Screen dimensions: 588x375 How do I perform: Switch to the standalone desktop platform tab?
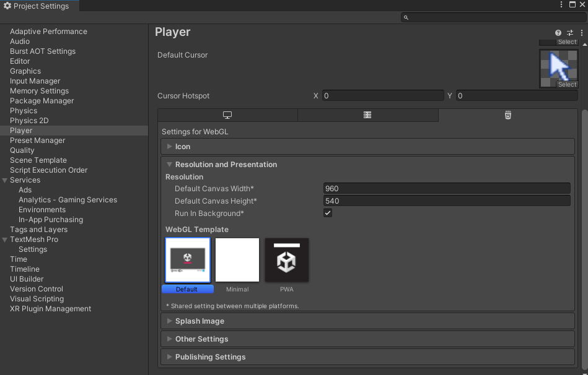[227, 115]
